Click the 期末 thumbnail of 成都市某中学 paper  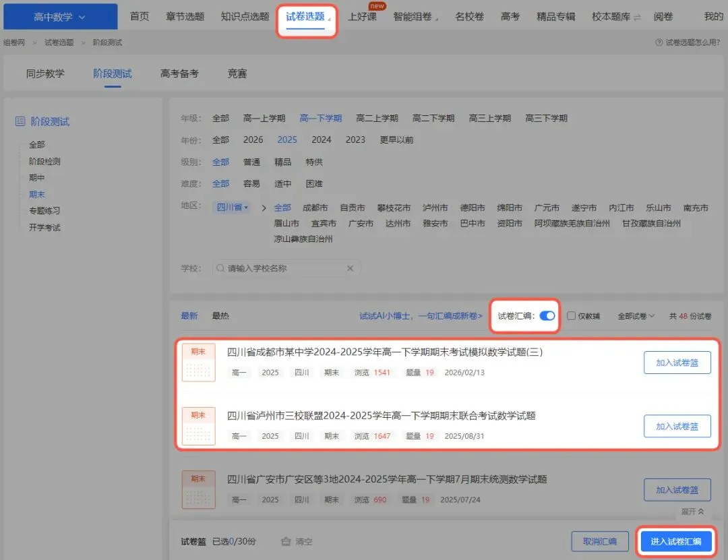point(198,362)
